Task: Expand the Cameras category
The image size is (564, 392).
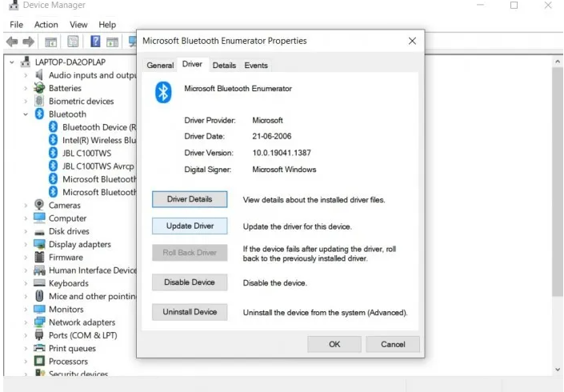Action: [x=26, y=206]
